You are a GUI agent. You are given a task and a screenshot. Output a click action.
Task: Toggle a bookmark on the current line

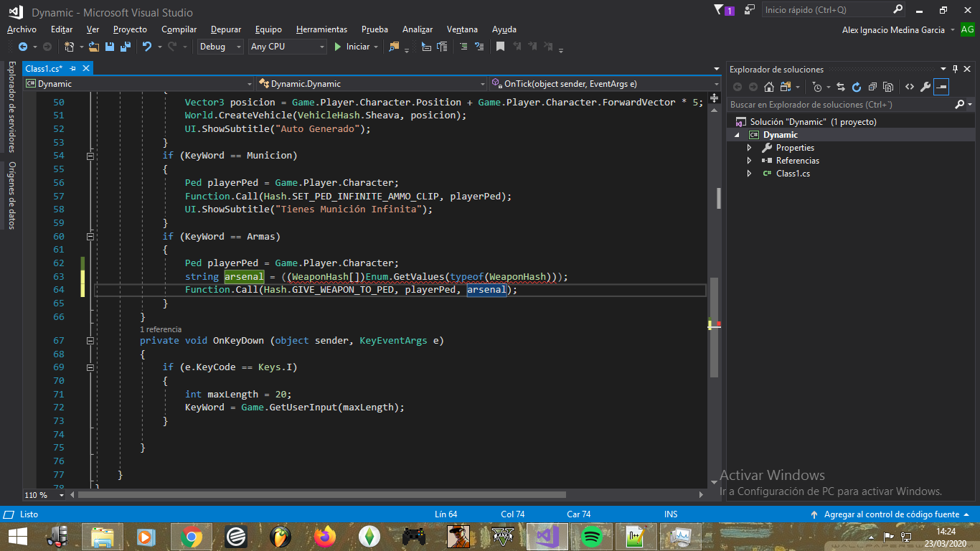(500, 47)
